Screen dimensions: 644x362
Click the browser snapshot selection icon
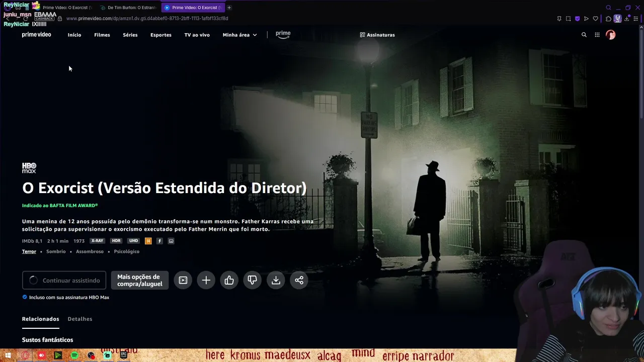[568, 19]
